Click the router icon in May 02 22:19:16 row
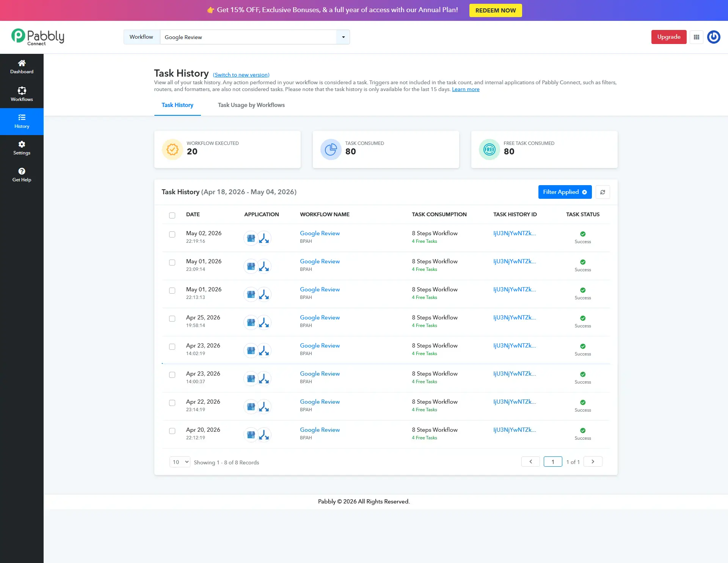The image size is (728, 563). click(264, 238)
